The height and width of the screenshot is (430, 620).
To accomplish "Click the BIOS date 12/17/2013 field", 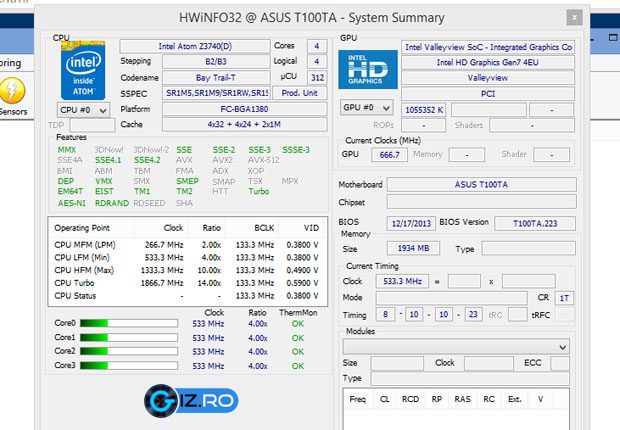I will pos(411,224).
